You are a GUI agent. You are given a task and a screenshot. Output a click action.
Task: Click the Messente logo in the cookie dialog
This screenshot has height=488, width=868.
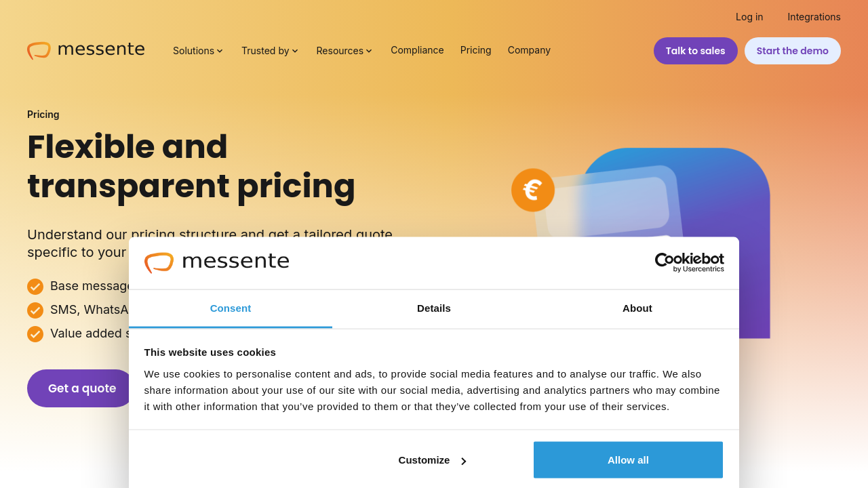[x=217, y=262]
